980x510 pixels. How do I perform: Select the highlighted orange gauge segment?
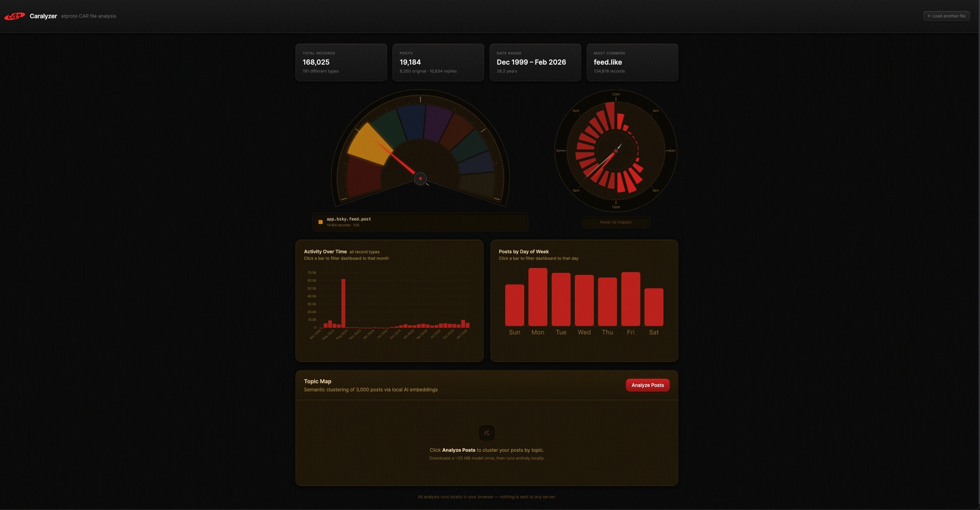pyautogui.click(x=369, y=145)
